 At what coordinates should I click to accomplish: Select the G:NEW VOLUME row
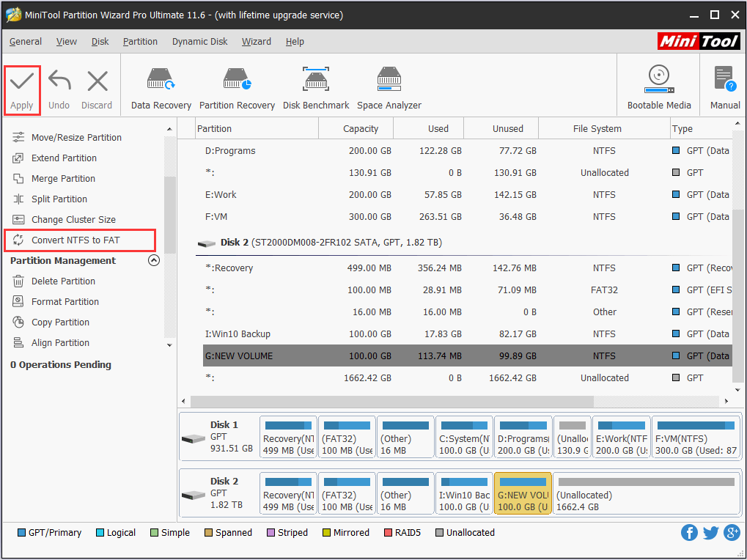pos(468,355)
